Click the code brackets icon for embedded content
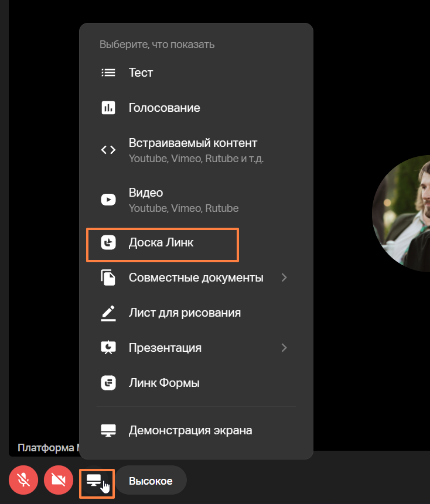 point(108,150)
